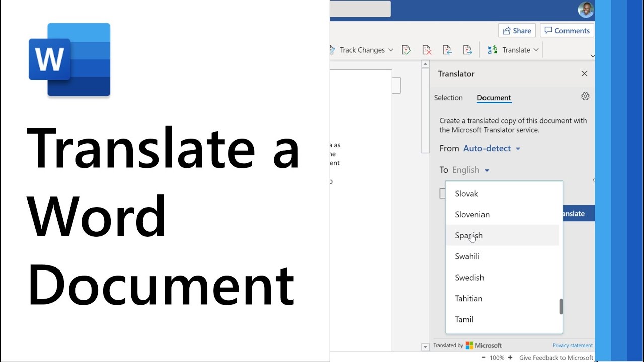Click the language list scrollbar thumb
The width and height of the screenshot is (644, 362).
(561, 306)
